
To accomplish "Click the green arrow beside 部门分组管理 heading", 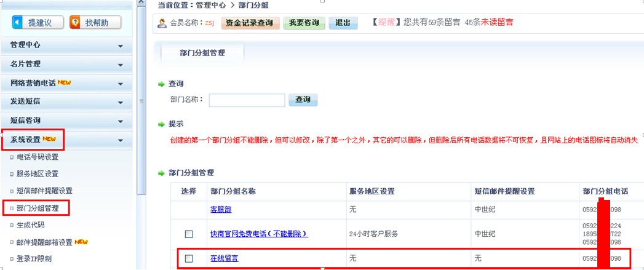I will tap(162, 173).
